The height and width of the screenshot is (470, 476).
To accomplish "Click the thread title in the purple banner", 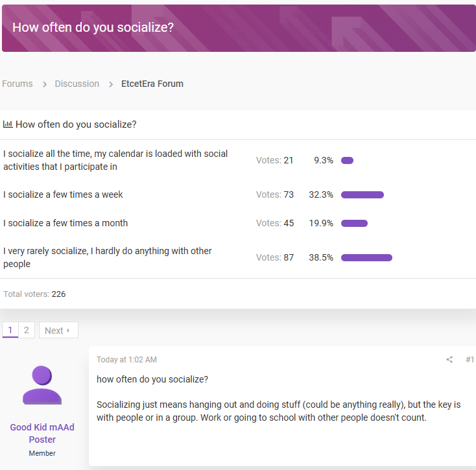I will click(x=93, y=27).
